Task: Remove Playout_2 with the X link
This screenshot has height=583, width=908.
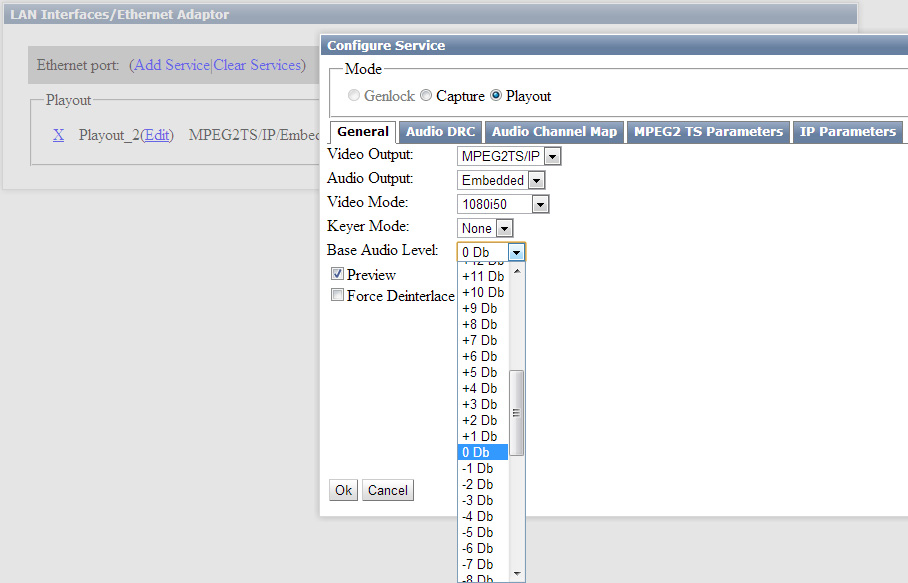Action: tap(58, 135)
